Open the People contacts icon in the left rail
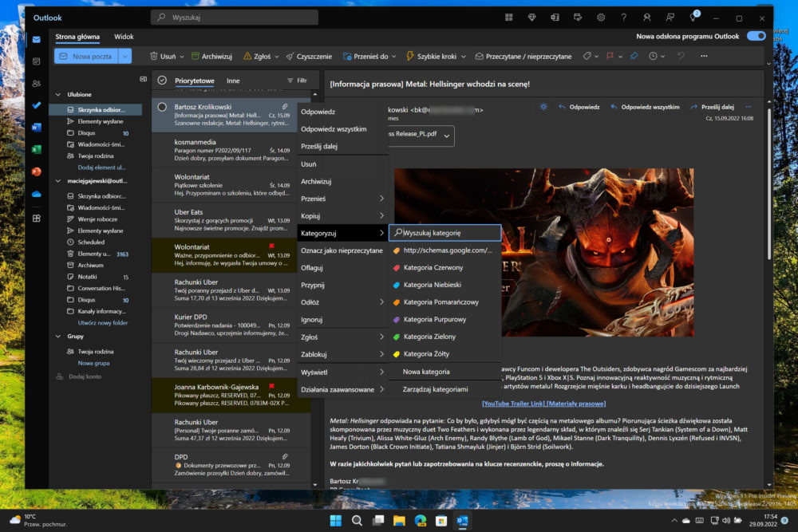This screenshot has height=532, width=798. click(x=36, y=84)
